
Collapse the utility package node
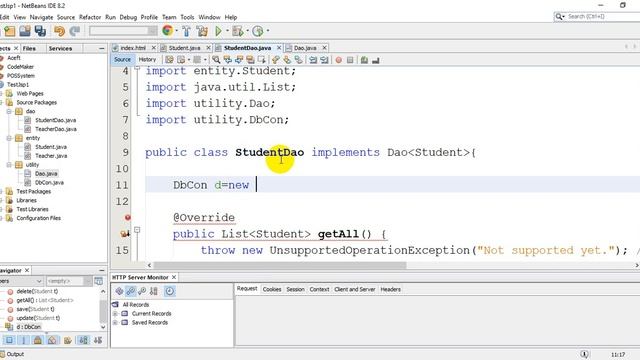9,165
